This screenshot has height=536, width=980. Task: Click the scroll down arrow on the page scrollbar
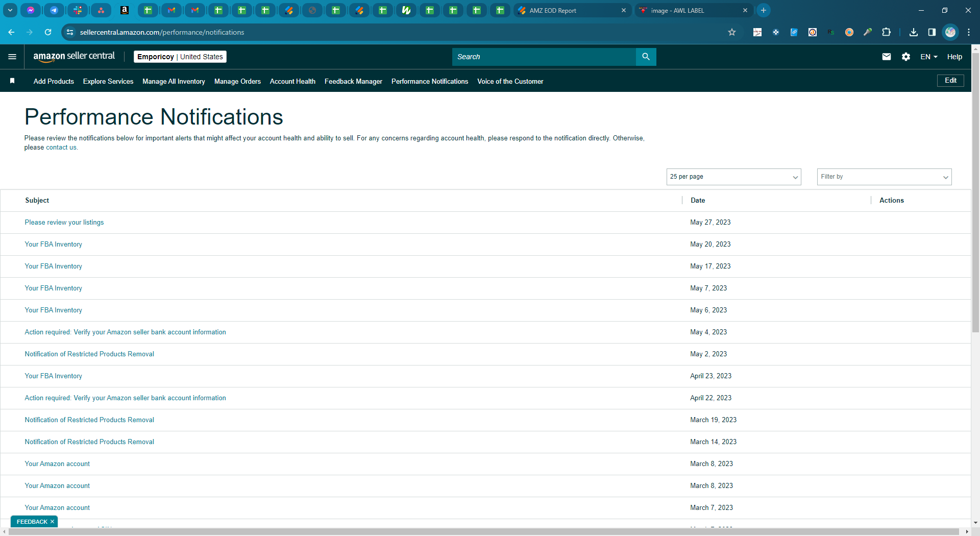(975, 523)
